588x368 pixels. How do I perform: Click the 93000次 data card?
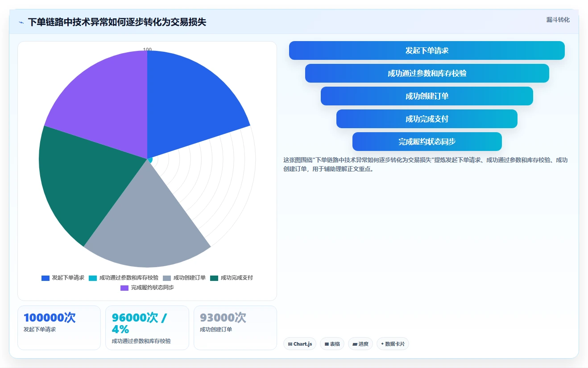click(235, 327)
